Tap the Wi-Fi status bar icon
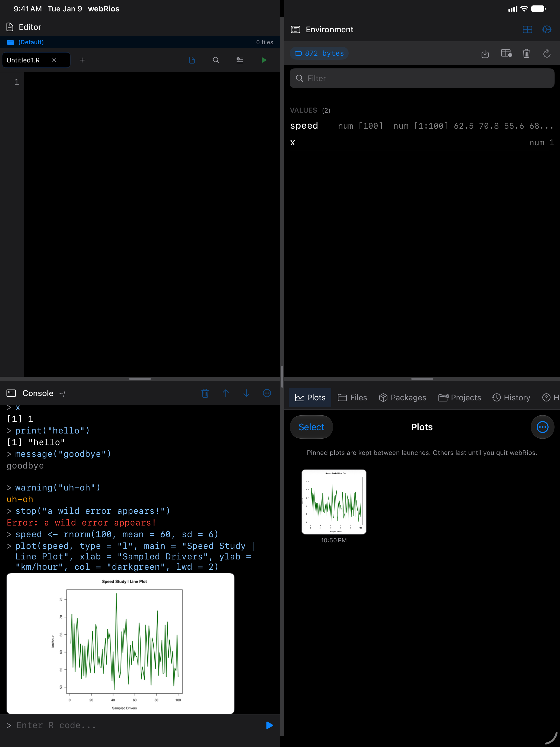The width and height of the screenshot is (560, 747). pos(524,9)
